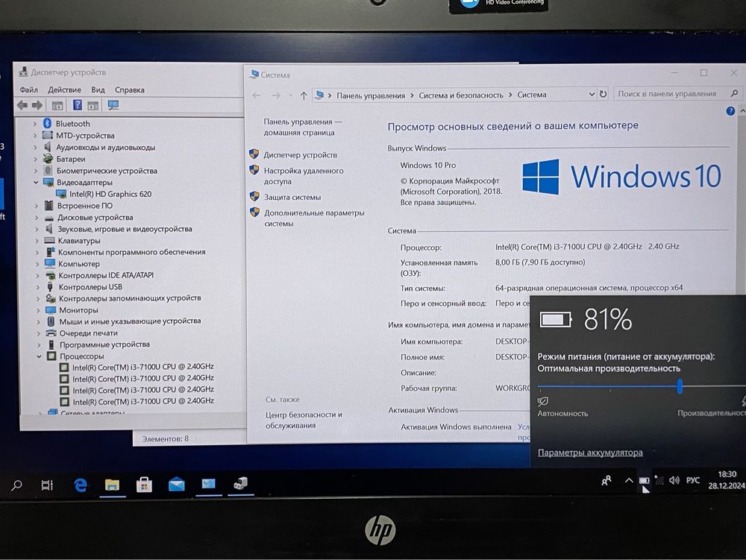Open Защита системы link
The width and height of the screenshot is (746, 560).
click(292, 197)
